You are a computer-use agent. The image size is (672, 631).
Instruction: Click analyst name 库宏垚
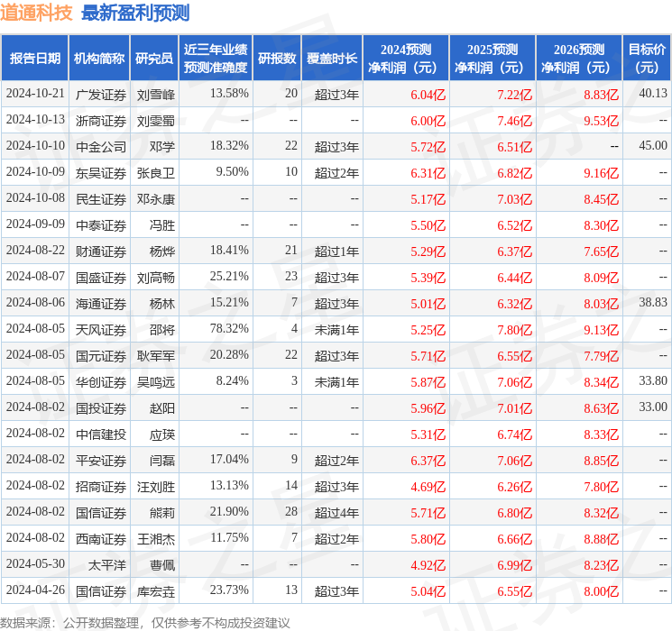tap(156, 591)
